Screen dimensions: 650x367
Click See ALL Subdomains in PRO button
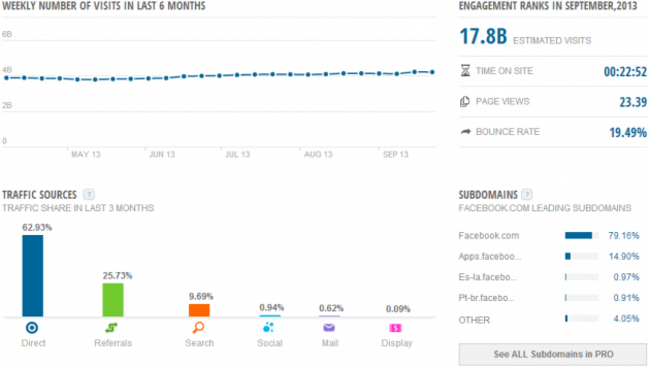[x=553, y=354]
